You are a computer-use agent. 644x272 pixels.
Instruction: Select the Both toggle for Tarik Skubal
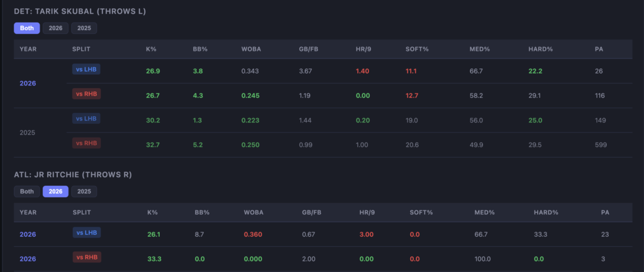click(x=26, y=28)
